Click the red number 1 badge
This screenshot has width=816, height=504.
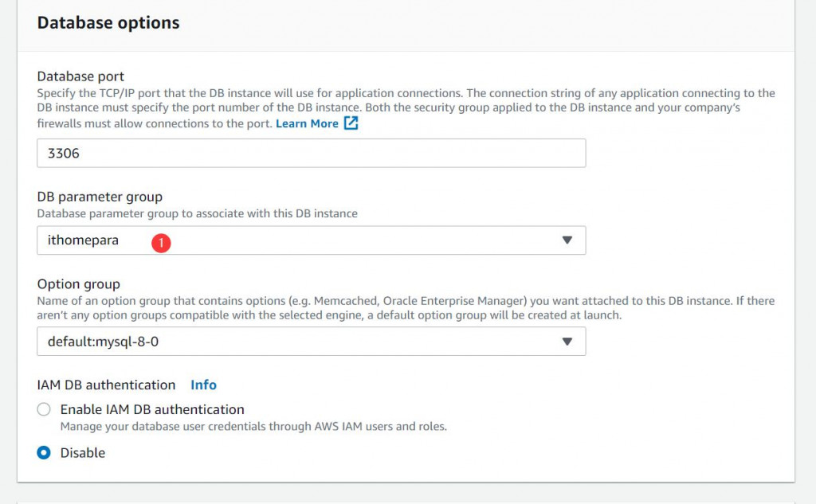coord(162,244)
